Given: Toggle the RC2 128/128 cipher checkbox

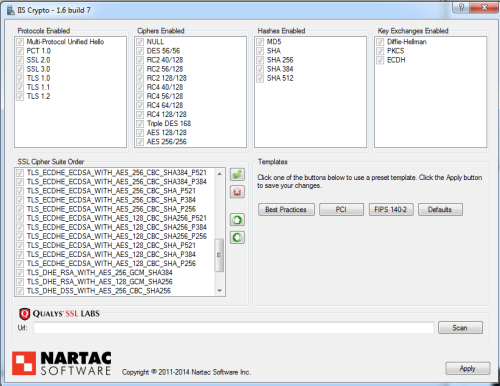Looking at the screenshot, I should pos(140,78).
